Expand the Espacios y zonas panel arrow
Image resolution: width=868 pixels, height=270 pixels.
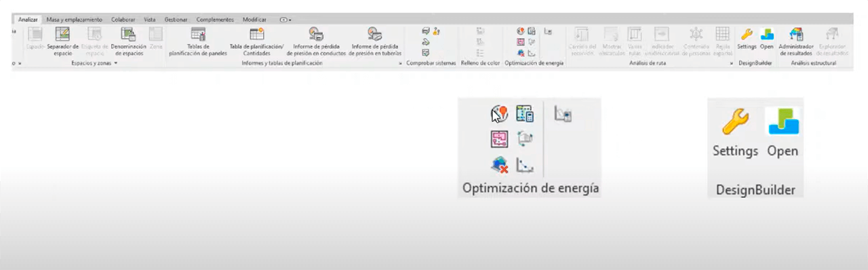pyautogui.click(x=116, y=63)
